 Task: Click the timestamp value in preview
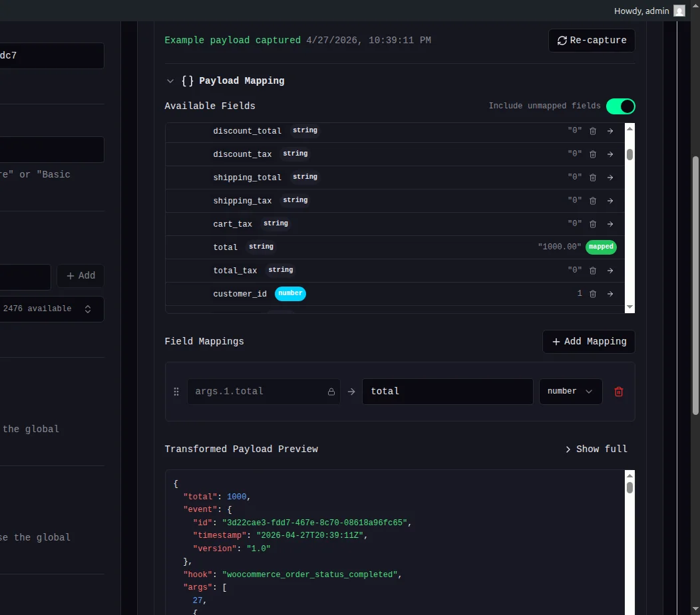pyautogui.click(x=310, y=535)
